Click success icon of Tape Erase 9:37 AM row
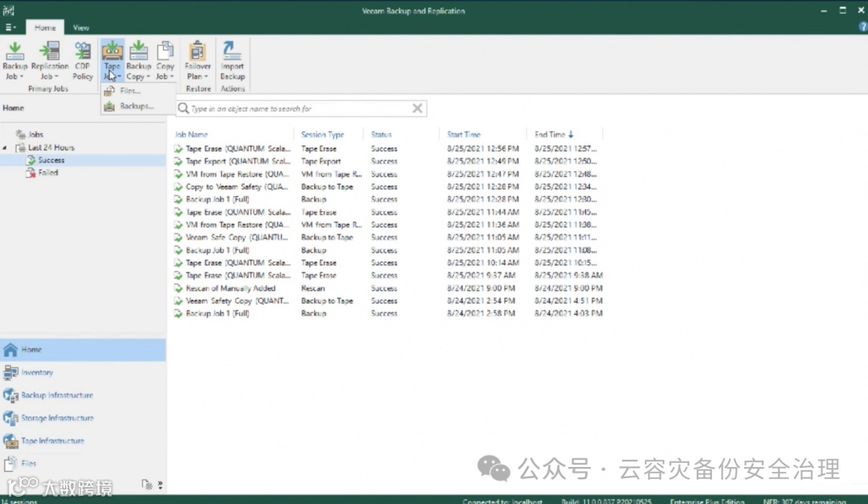The width and height of the screenshot is (868, 504). (178, 276)
